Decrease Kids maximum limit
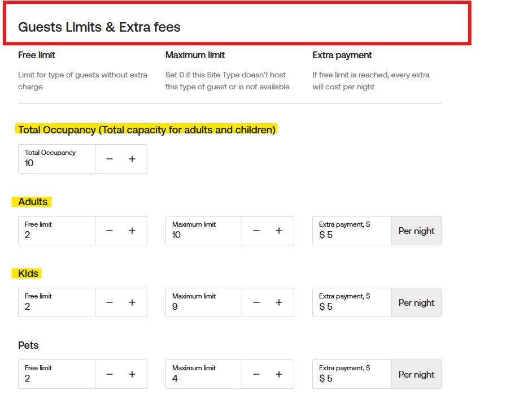Screen dimensions: 532x407 click(256, 302)
